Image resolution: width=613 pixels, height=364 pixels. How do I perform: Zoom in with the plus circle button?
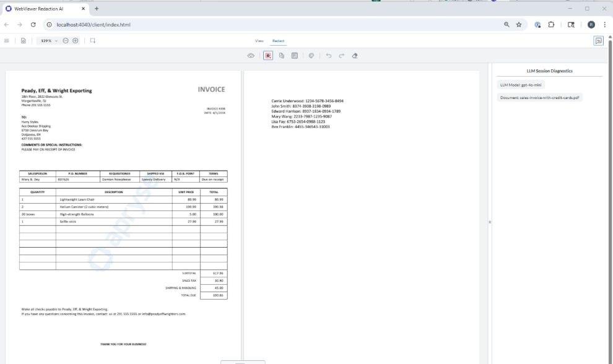click(x=76, y=41)
